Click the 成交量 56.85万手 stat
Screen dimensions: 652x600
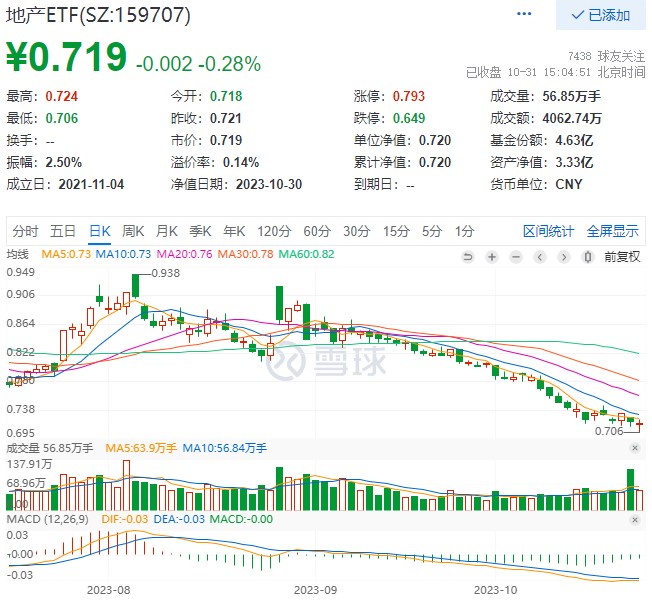pyautogui.click(x=546, y=96)
